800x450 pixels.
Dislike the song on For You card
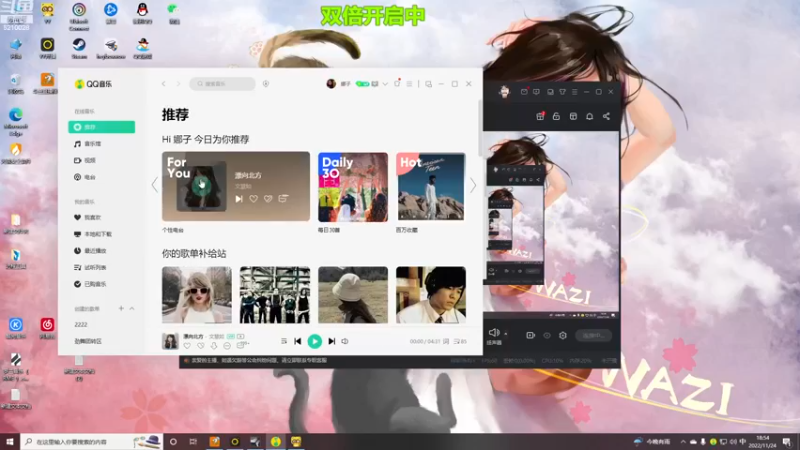(x=268, y=199)
